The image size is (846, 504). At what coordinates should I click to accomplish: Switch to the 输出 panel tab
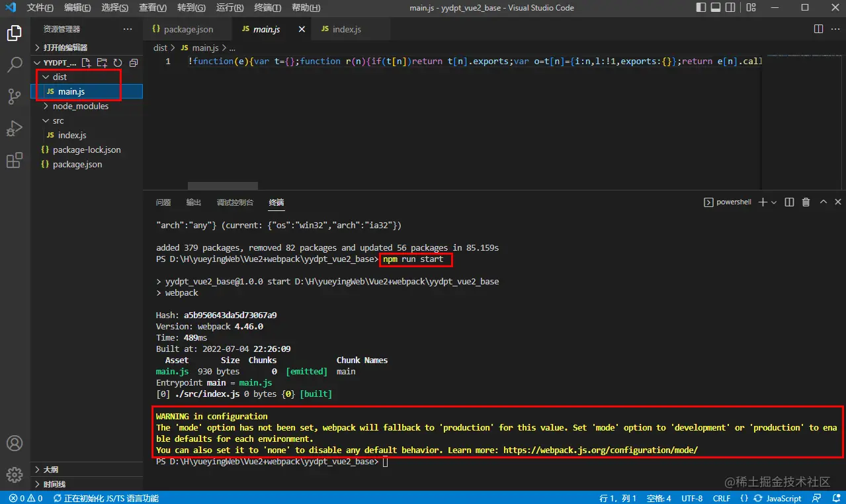coord(194,202)
